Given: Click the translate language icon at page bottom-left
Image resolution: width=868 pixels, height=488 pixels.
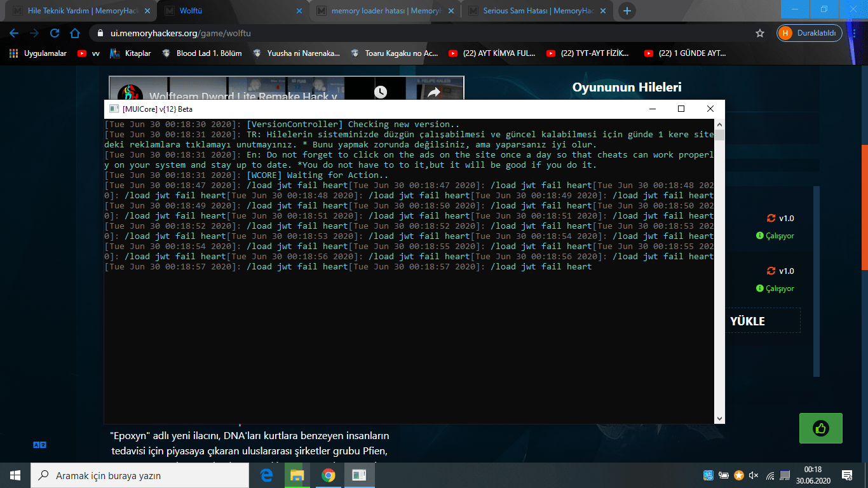Looking at the screenshot, I should 39,445.
